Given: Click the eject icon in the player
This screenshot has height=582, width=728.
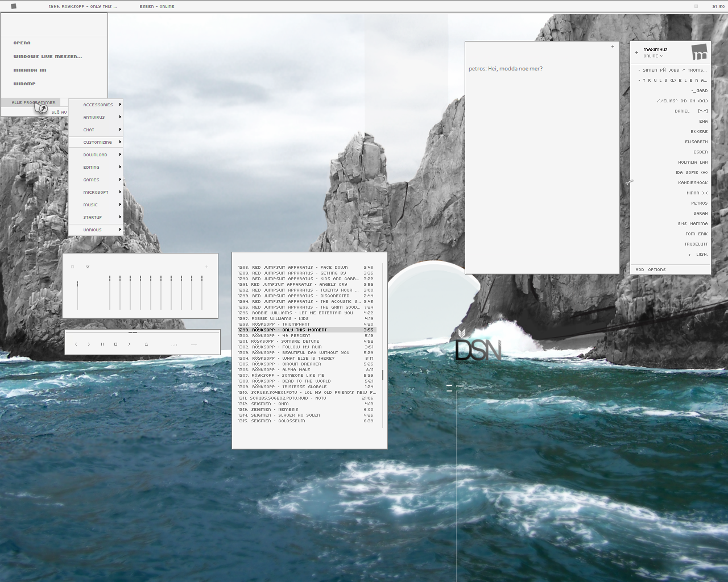Looking at the screenshot, I should [x=146, y=344].
